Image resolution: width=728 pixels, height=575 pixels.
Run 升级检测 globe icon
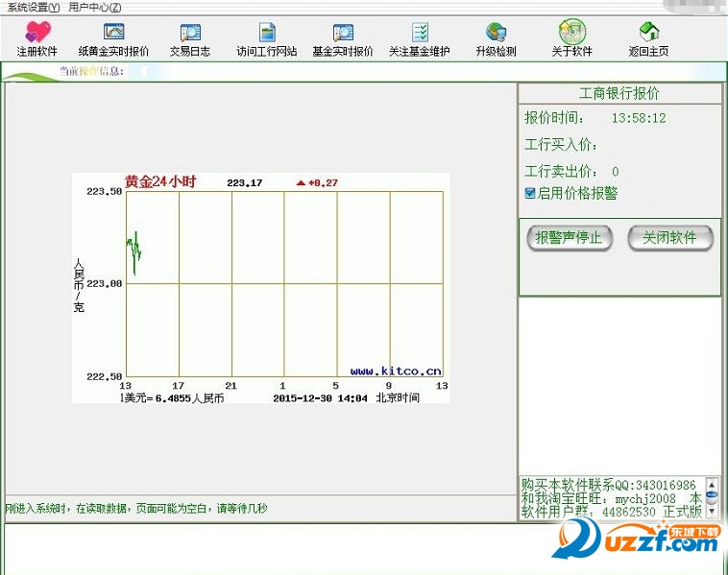click(496, 32)
